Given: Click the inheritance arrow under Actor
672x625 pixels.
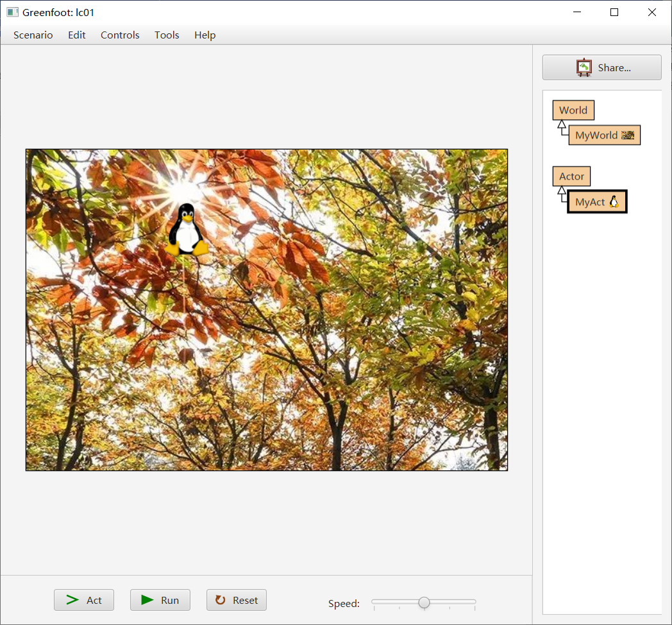Looking at the screenshot, I should (562, 191).
